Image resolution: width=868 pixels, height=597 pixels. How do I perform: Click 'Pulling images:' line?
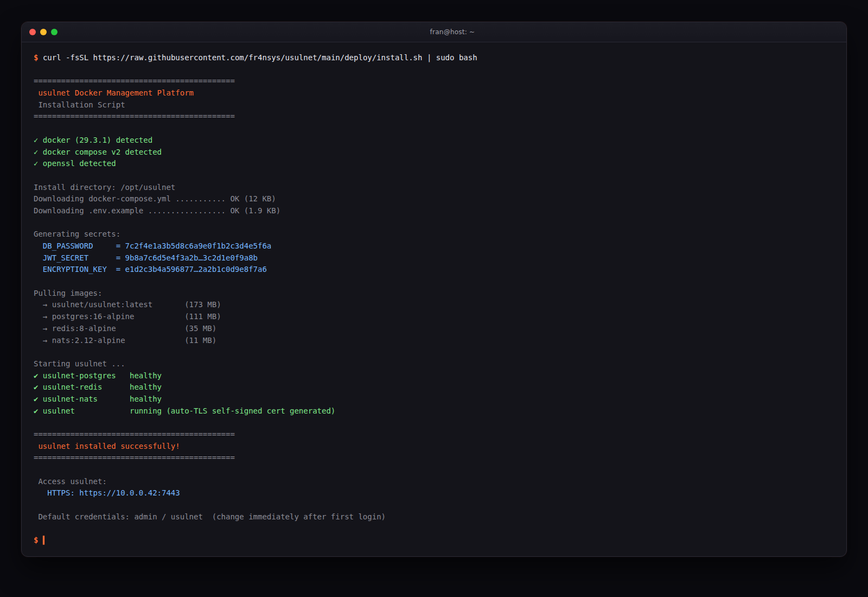pos(68,293)
